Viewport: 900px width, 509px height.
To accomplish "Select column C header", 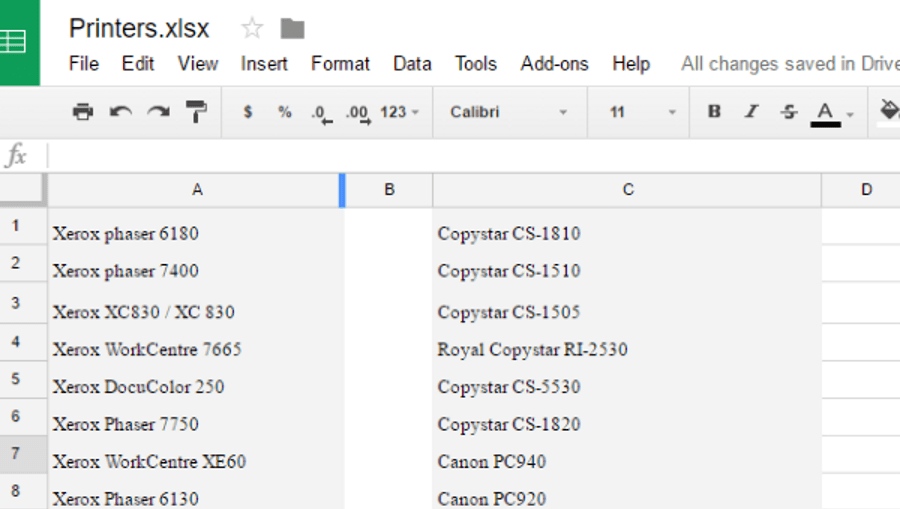I will (x=628, y=190).
